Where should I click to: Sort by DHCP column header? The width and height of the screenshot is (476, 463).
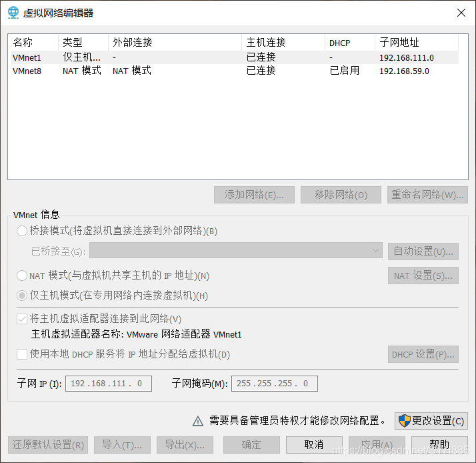coord(350,43)
